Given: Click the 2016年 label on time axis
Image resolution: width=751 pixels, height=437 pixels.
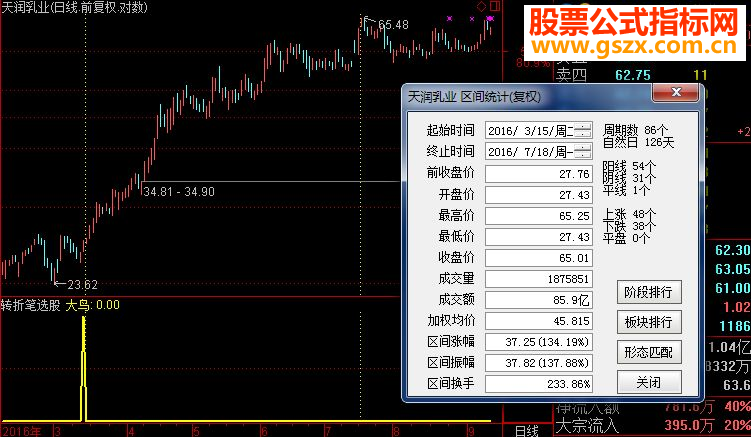Looking at the screenshot, I should coord(21,431).
